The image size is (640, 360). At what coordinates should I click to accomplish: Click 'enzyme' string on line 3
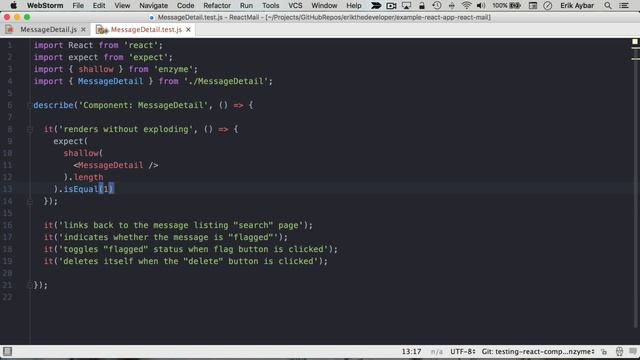[x=173, y=69]
